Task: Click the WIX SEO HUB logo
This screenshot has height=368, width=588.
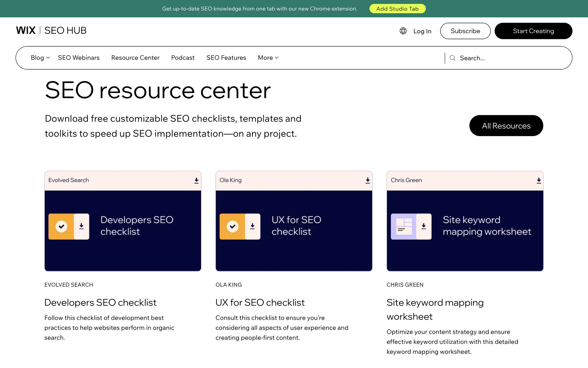Action: click(x=51, y=30)
